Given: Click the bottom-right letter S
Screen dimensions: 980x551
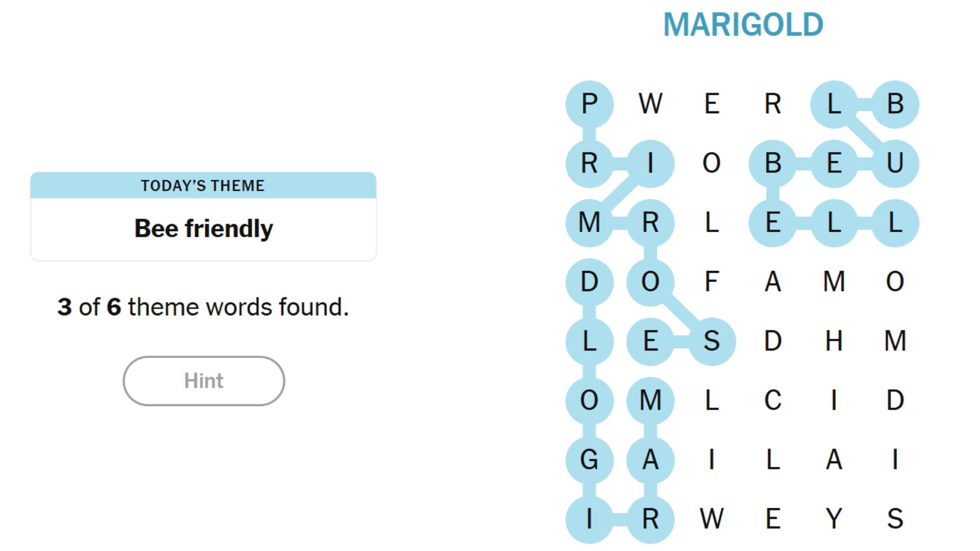Looking at the screenshot, I should [896, 518].
